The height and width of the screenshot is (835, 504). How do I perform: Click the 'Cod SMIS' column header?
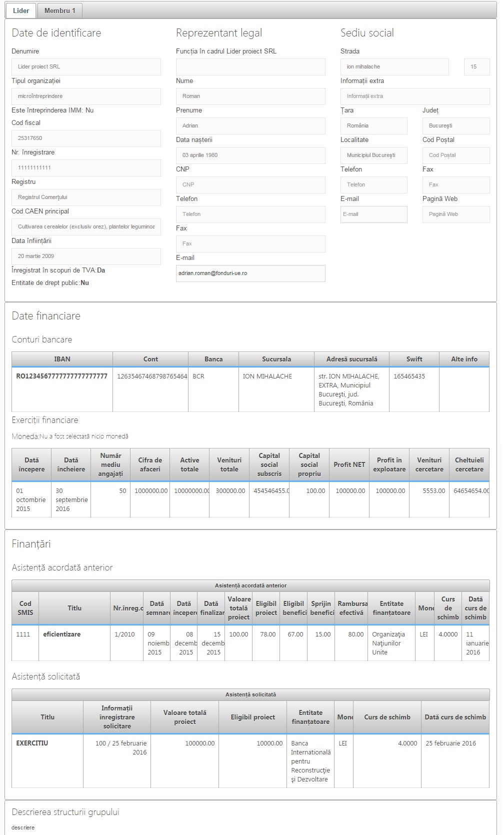coord(25,608)
